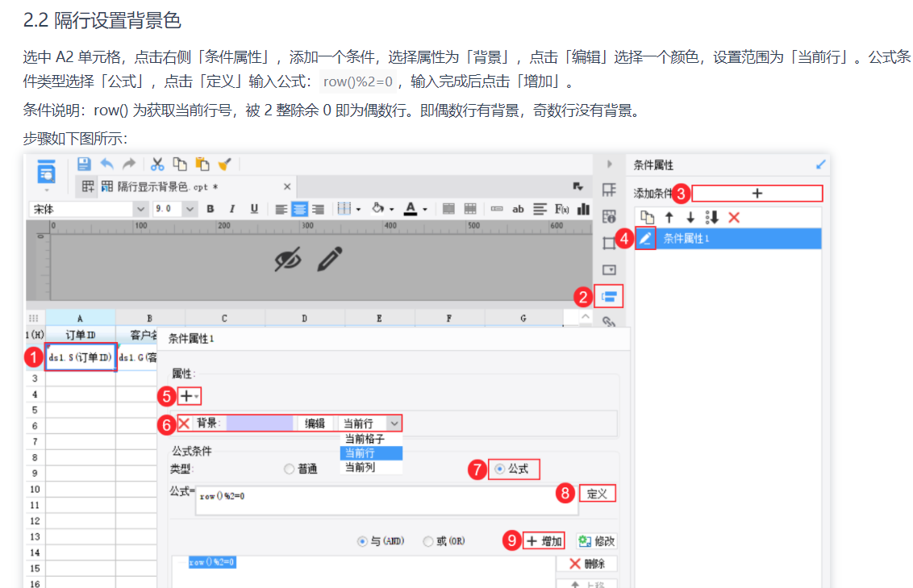Click the red delete condition X icon
The width and height of the screenshot is (913, 588).
pyautogui.click(x=734, y=218)
